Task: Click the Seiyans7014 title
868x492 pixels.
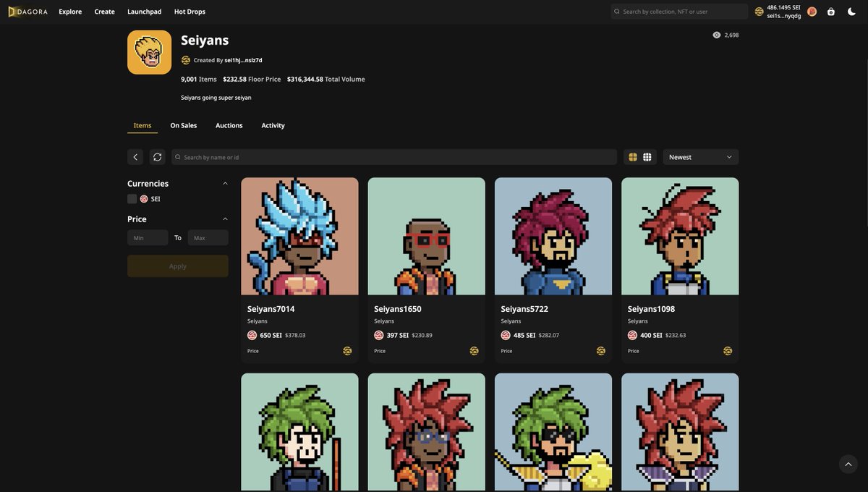Action: tap(271, 309)
